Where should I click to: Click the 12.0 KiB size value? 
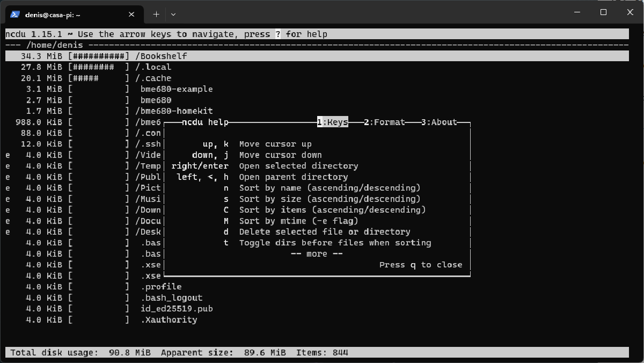pyautogui.click(x=41, y=144)
